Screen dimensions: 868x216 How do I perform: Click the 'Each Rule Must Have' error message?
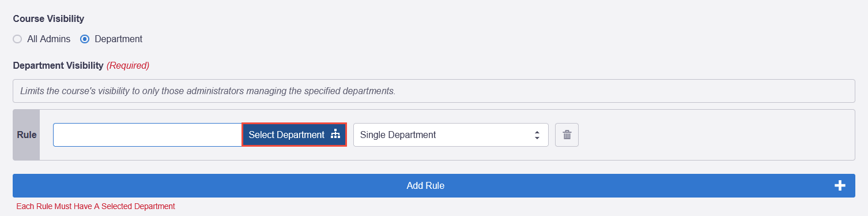pyautogui.click(x=96, y=206)
